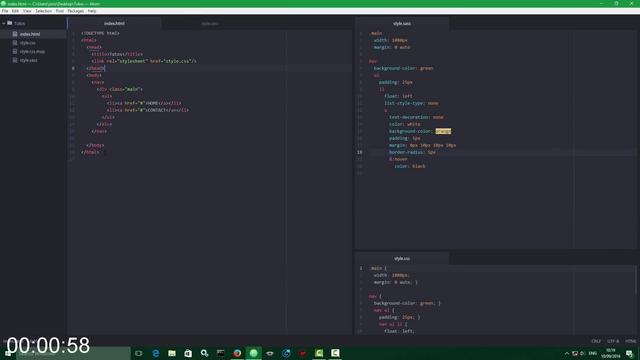Collapse the Tubes project folder arrow
Screen dimensions: 640x360
pyautogui.click(x=4, y=23)
